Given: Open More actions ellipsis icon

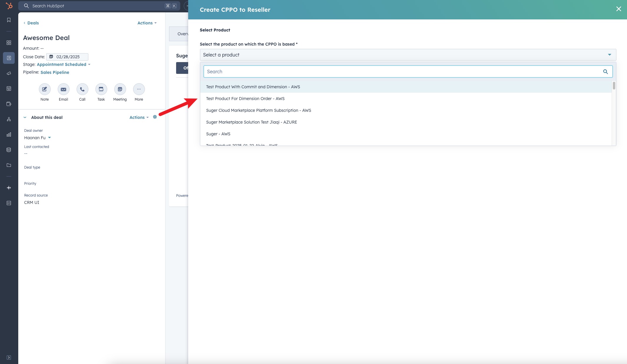Looking at the screenshot, I should click(139, 89).
